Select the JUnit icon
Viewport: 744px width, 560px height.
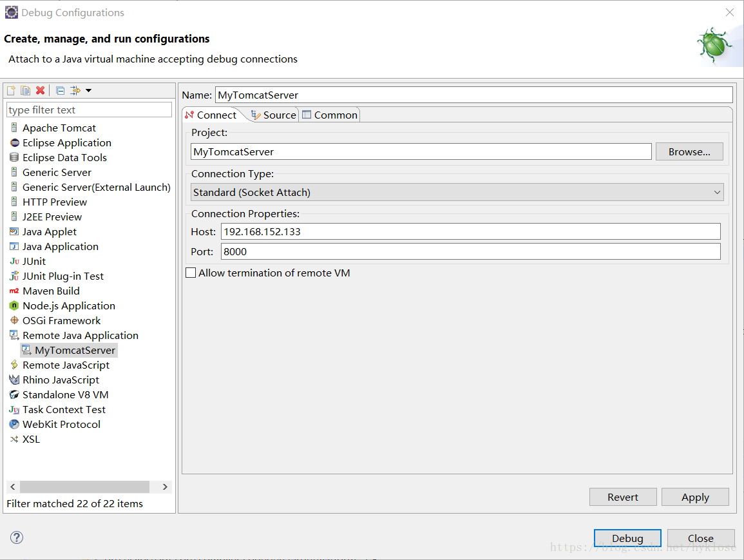point(14,261)
